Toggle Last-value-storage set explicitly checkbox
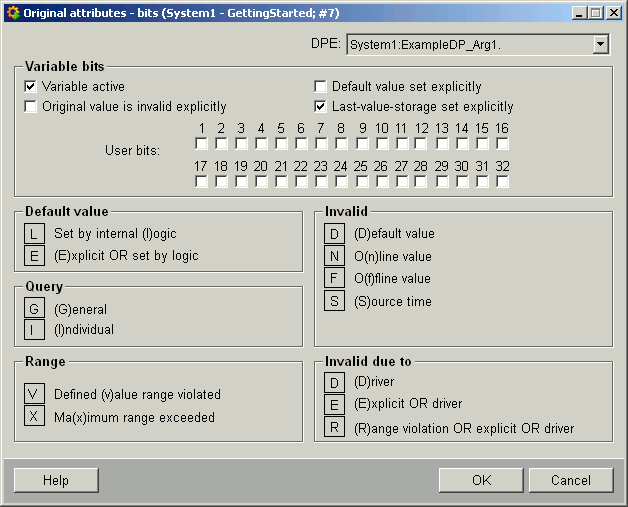 [321, 106]
